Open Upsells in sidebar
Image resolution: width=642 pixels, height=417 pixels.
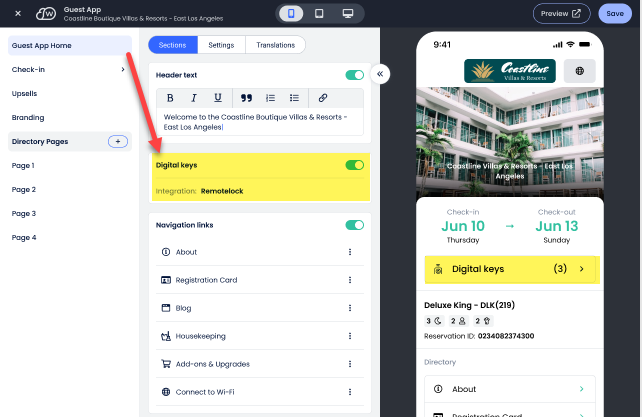25,93
